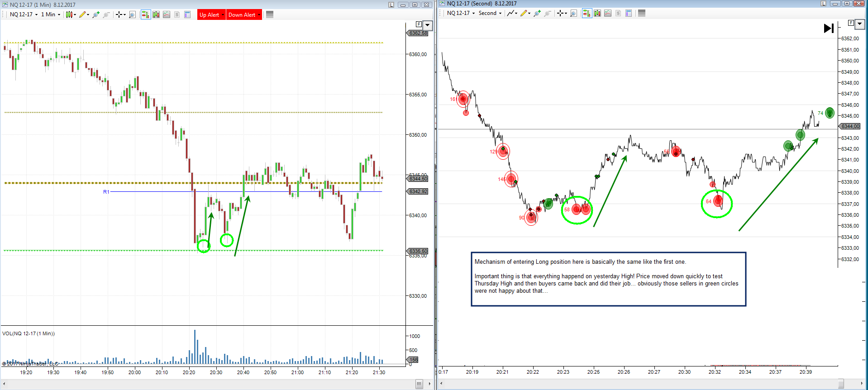Screen dimensions: 868x390
Task: Open the 1 Min interval dropdown
Action: coord(51,14)
